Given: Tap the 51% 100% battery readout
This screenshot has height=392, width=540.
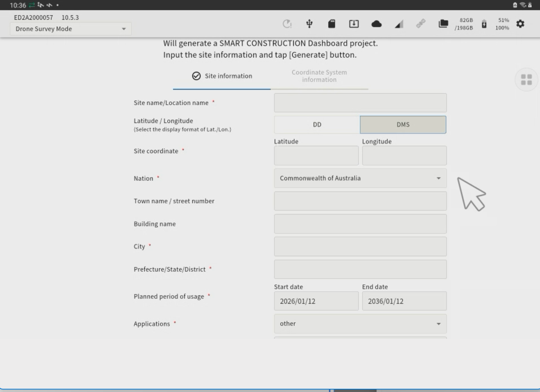Looking at the screenshot, I should [x=502, y=24].
